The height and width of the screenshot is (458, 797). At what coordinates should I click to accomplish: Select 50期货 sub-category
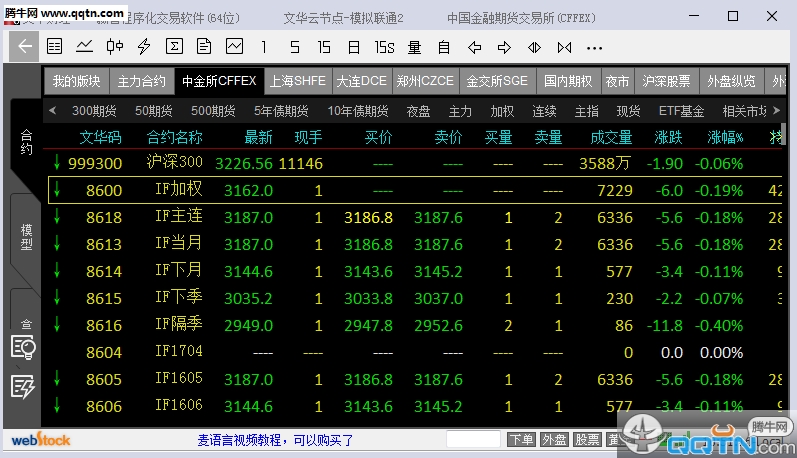coord(154,111)
